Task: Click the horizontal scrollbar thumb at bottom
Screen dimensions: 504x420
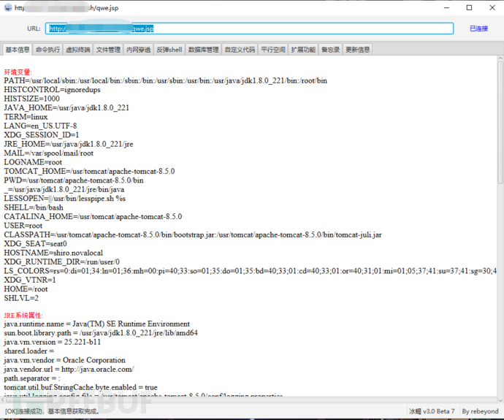Action: click(29, 400)
